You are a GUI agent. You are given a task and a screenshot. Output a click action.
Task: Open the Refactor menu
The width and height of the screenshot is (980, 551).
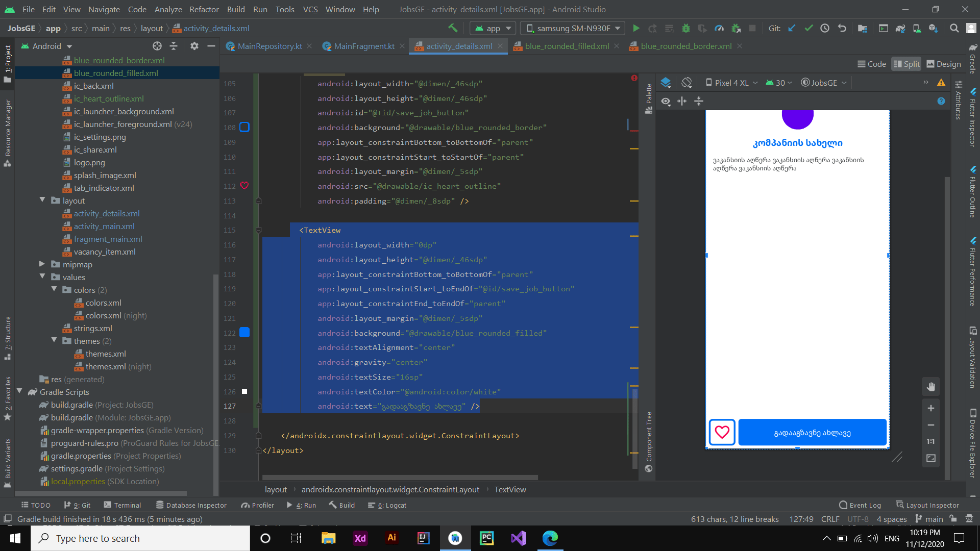204,9
